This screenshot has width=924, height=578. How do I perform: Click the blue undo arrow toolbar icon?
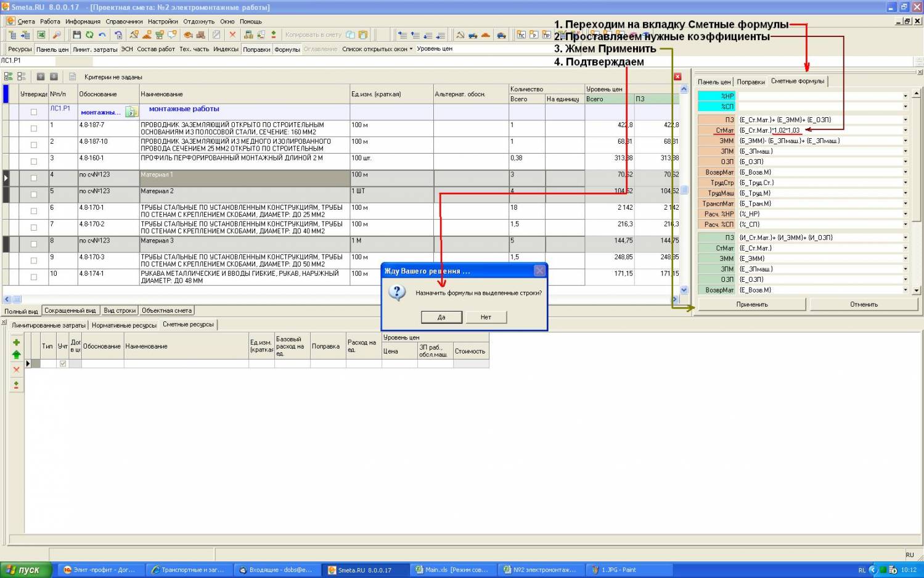pos(102,35)
